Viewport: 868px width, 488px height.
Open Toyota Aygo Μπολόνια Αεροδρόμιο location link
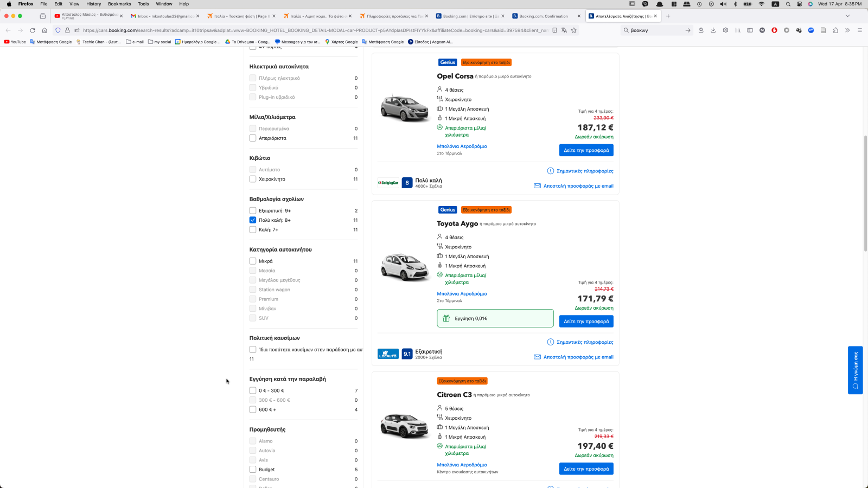pyautogui.click(x=462, y=294)
